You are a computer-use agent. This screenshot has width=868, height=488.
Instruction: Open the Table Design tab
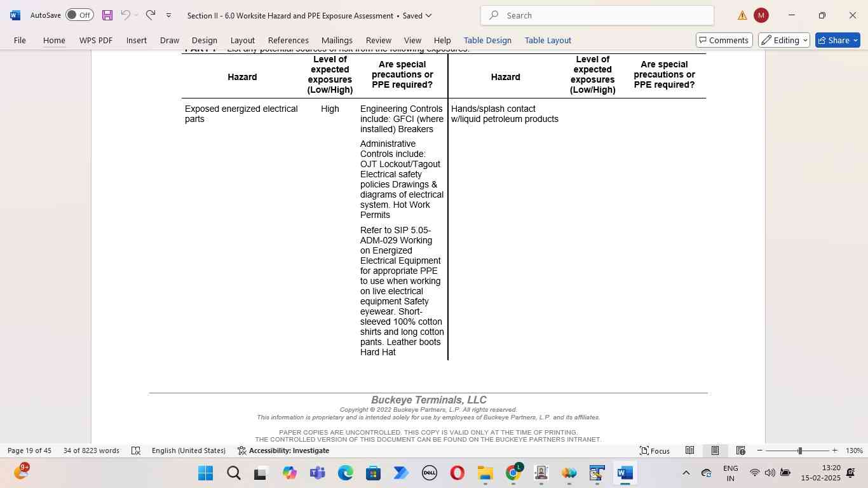pos(487,40)
